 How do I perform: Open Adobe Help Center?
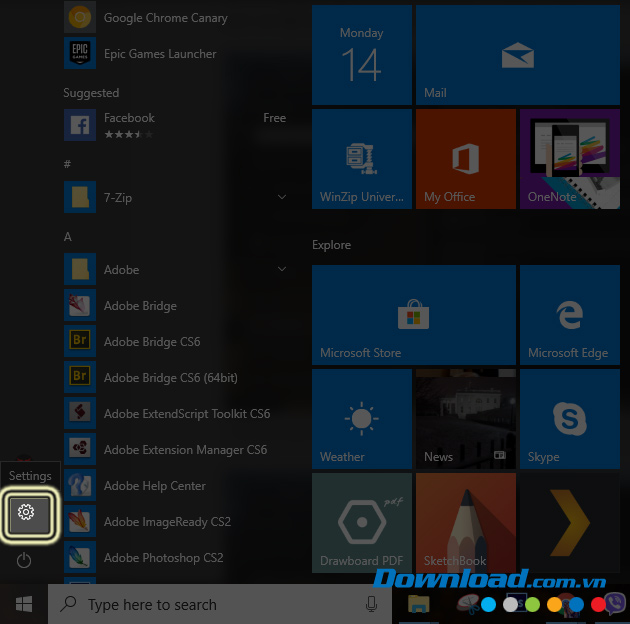(x=175, y=485)
